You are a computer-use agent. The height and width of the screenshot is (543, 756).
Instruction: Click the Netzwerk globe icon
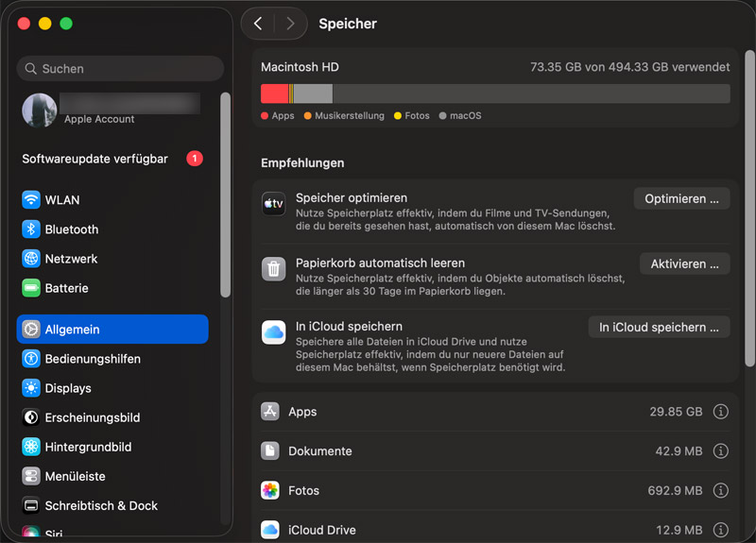(x=31, y=258)
